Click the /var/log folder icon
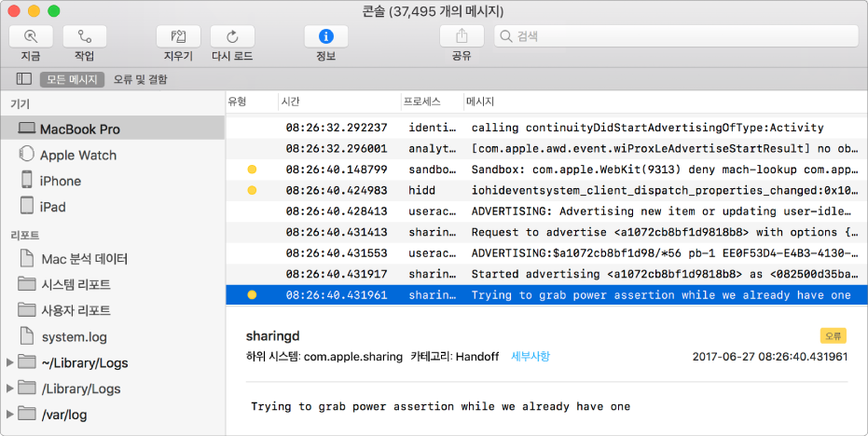 pyautogui.click(x=26, y=414)
